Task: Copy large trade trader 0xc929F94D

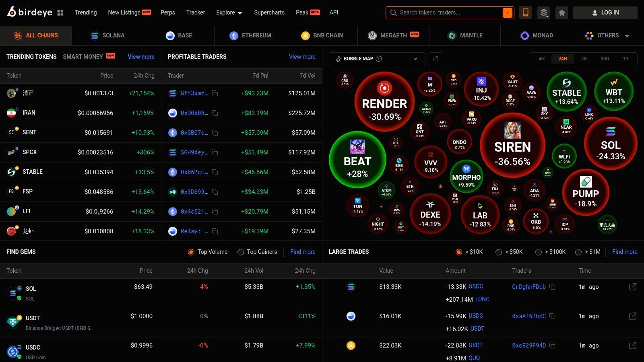Action: tap(552, 346)
